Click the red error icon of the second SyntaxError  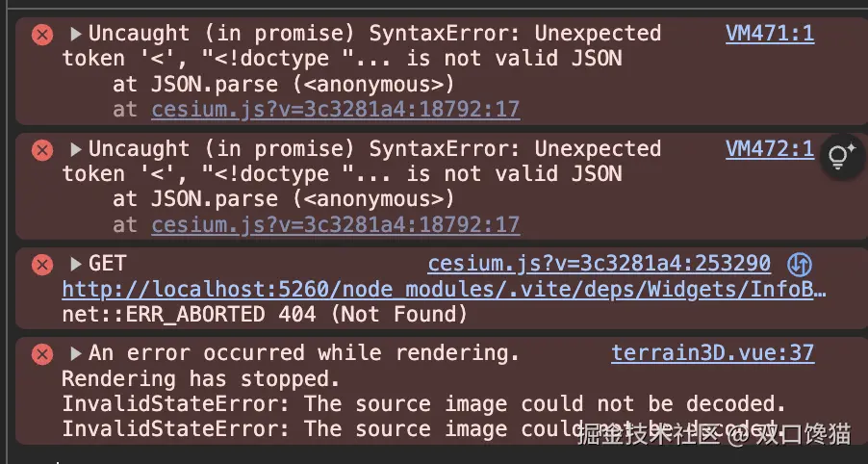pos(42,150)
